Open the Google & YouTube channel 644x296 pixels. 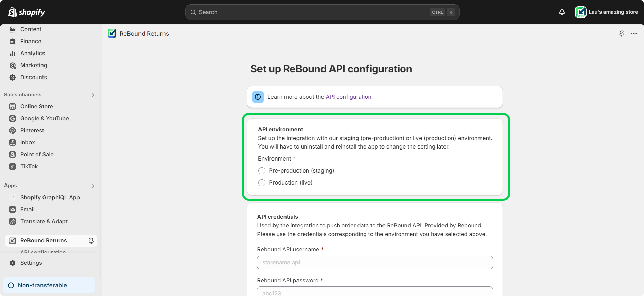(45, 118)
